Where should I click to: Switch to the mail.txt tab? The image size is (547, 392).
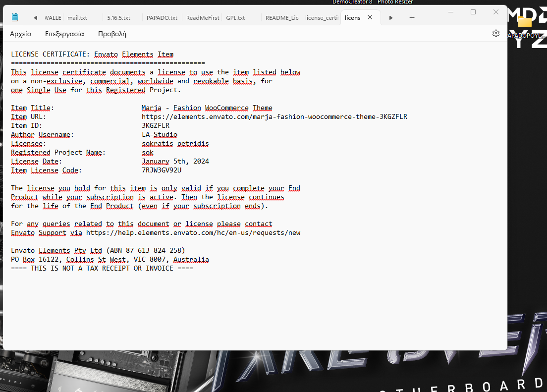coord(77,18)
